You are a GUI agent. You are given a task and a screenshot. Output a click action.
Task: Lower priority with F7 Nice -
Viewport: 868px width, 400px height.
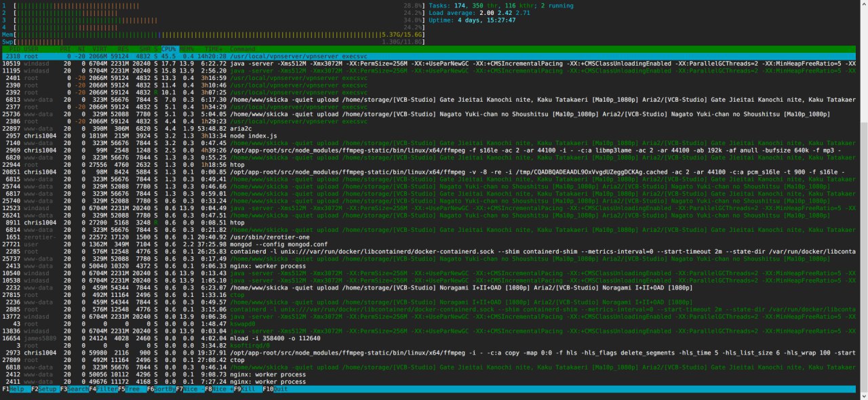point(190,390)
